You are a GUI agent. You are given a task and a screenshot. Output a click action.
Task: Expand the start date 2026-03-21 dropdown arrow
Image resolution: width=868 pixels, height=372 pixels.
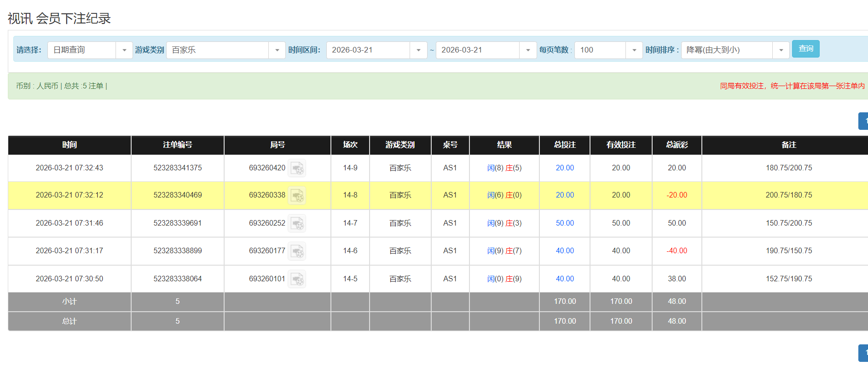coord(418,50)
